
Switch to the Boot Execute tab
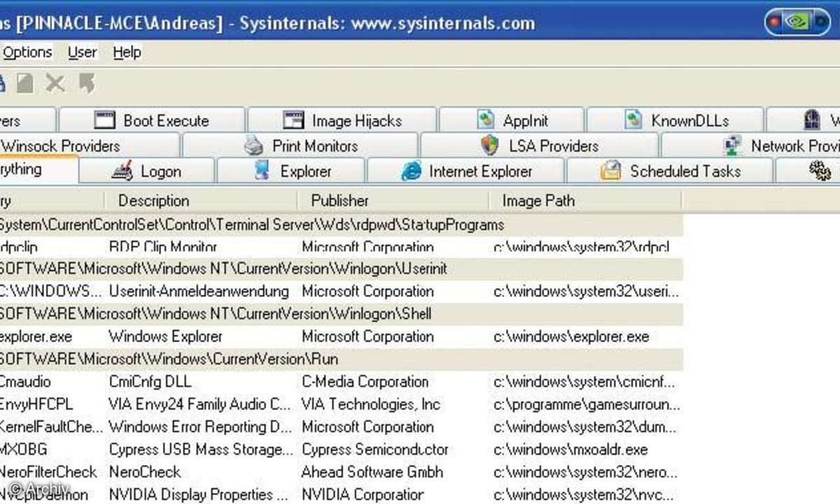(x=152, y=120)
